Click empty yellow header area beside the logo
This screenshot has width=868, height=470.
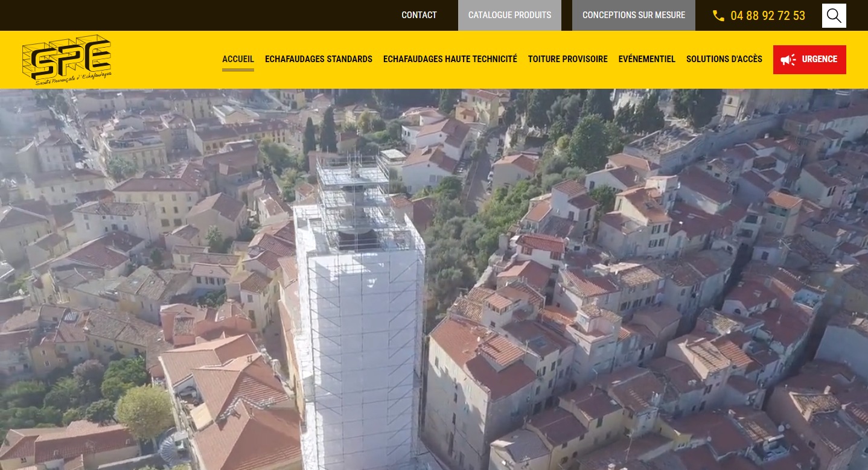click(163, 59)
